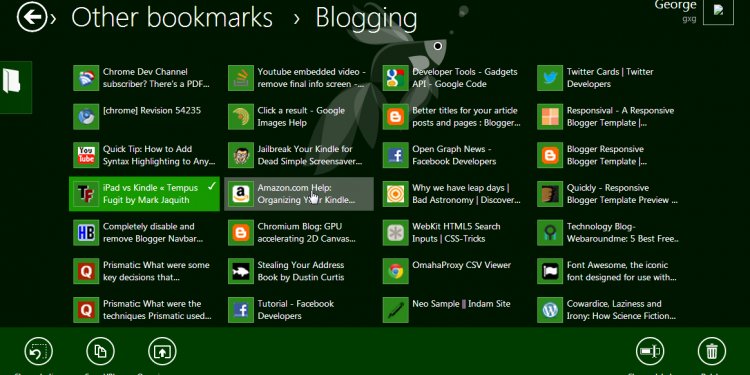This screenshot has width=750, height=375.
Task: Click the rename icon in app bar
Action: coord(650,352)
